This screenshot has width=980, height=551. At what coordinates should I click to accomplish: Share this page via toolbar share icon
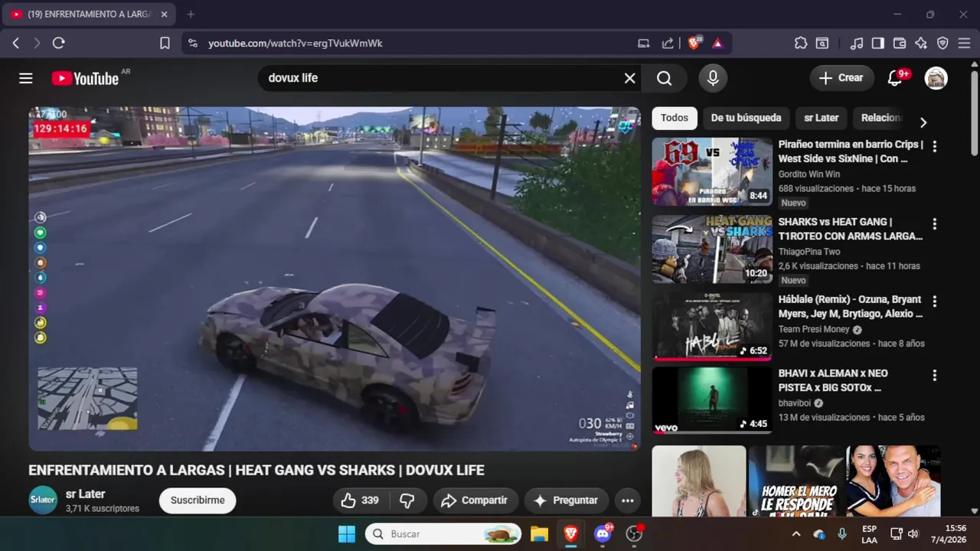tap(668, 44)
